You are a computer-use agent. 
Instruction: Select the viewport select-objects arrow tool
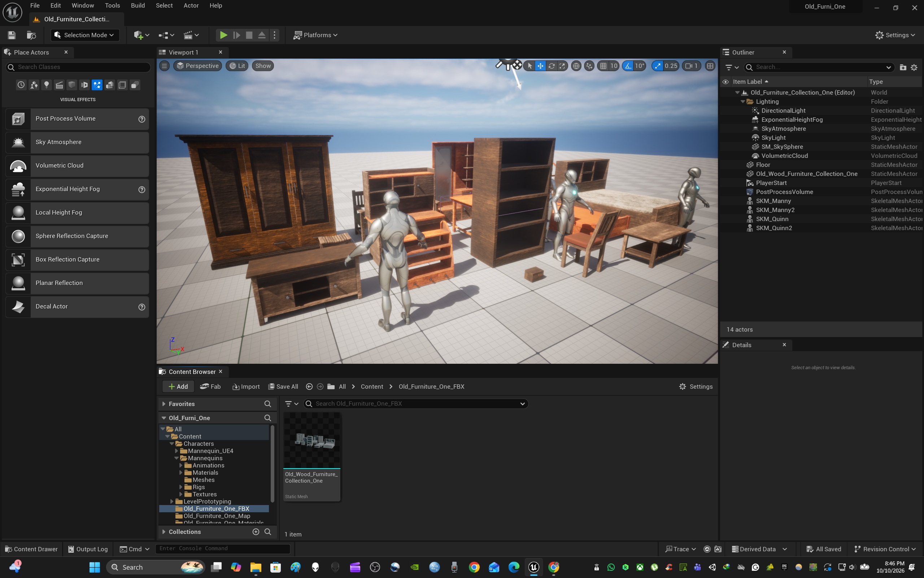click(529, 66)
